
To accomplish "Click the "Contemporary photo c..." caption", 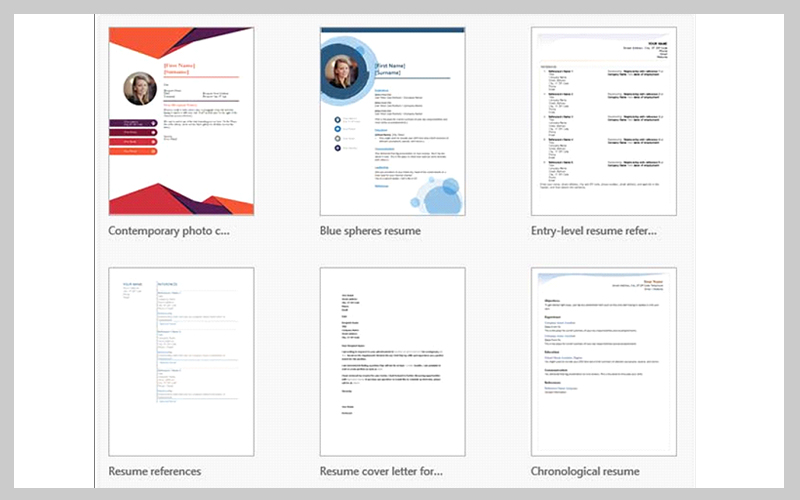I will pos(169,231).
